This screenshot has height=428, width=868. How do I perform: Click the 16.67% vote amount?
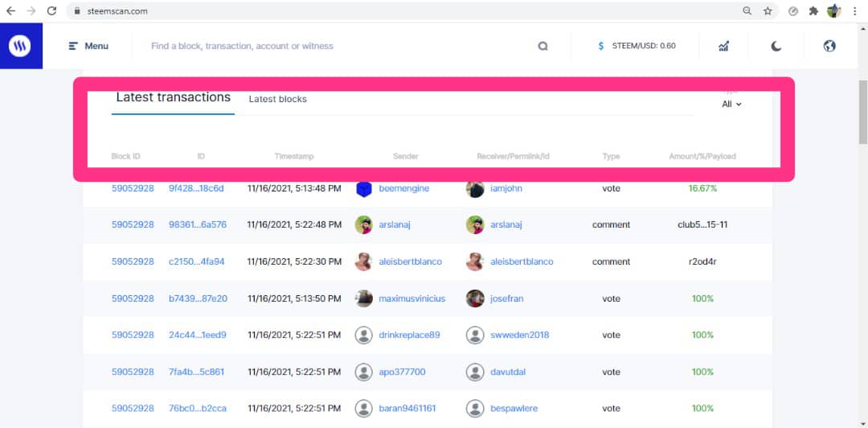(x=702, y=188)
